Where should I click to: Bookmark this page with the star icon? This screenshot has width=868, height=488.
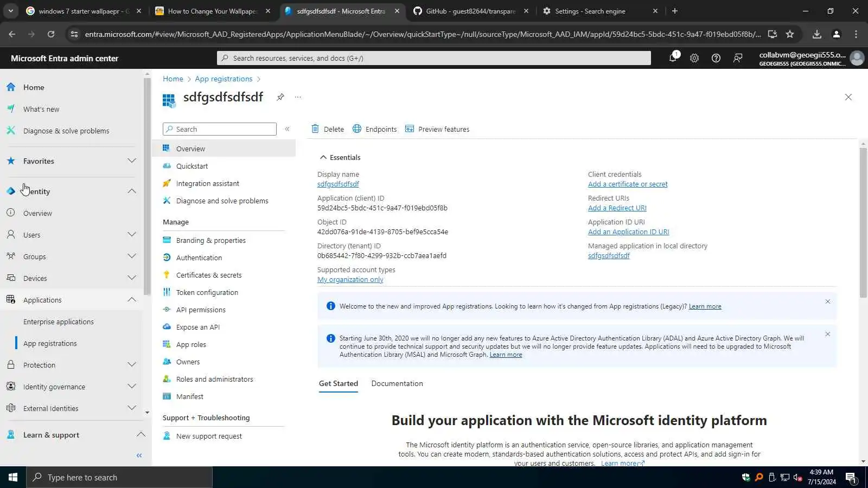coord(790,34)
